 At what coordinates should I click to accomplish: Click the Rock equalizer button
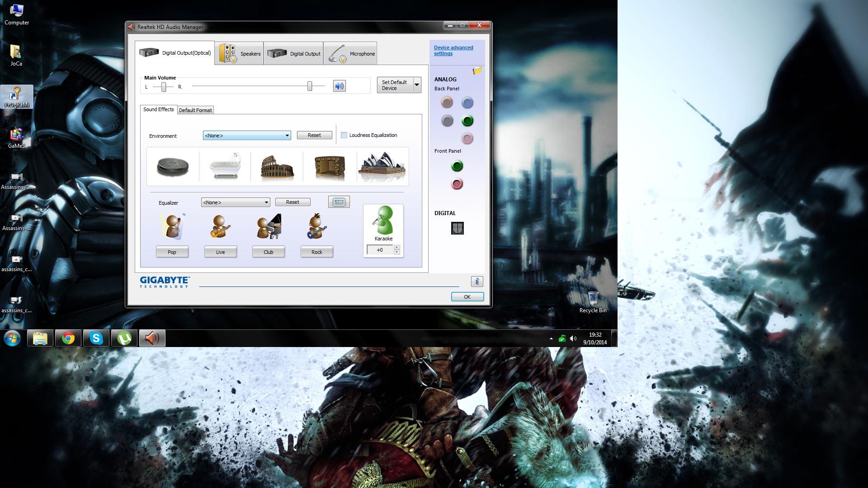316,252
